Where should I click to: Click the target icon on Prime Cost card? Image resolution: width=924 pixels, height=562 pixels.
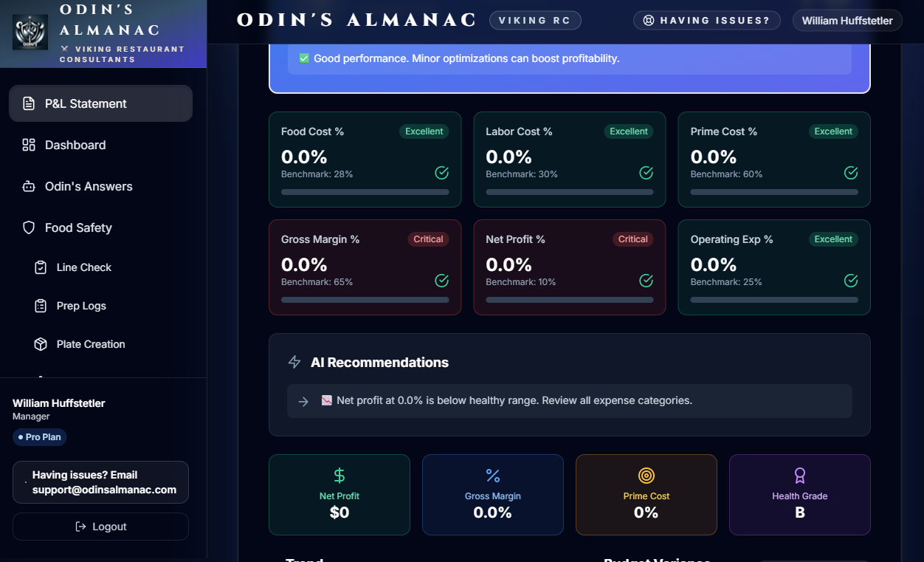(646, 476)
